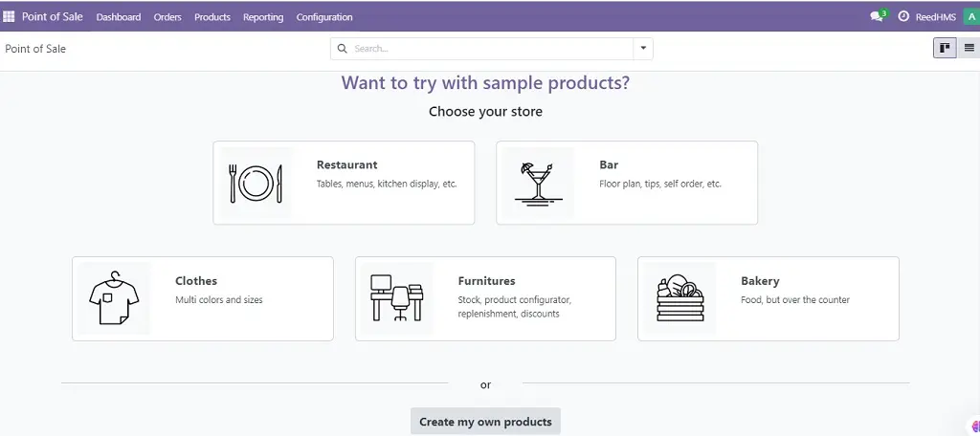Open the Orders menu

[167, 17]
